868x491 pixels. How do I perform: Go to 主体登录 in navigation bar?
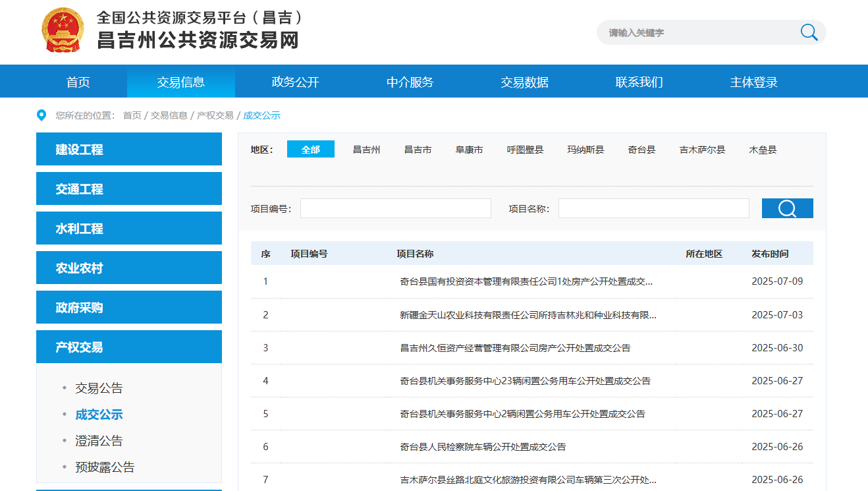point(753,82)
